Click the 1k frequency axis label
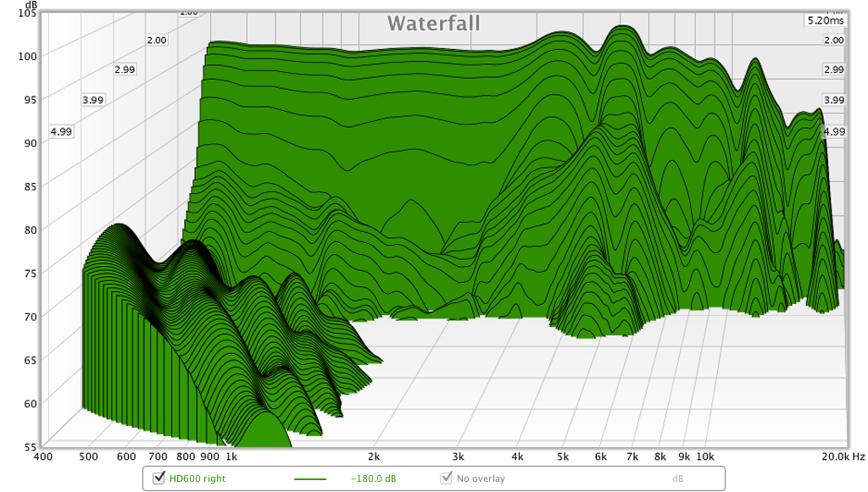Viewport: 868px width, 492px height. tap(231, 456)
